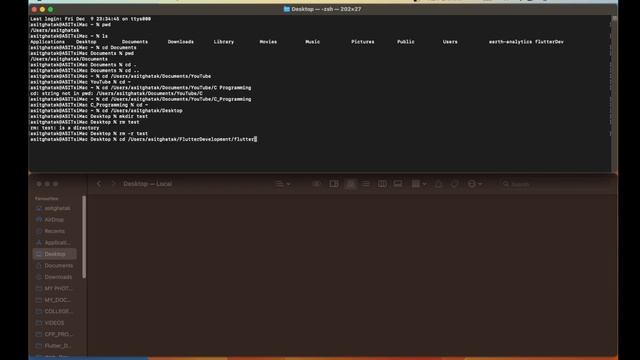Open Finder list sort options dropdown
Image resolution: width=640 pixels, height=360 pixels.
coord(282,184)
